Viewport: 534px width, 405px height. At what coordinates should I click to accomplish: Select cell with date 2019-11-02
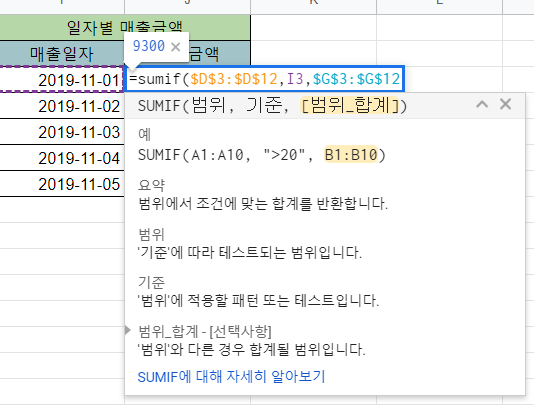(61, 106)
